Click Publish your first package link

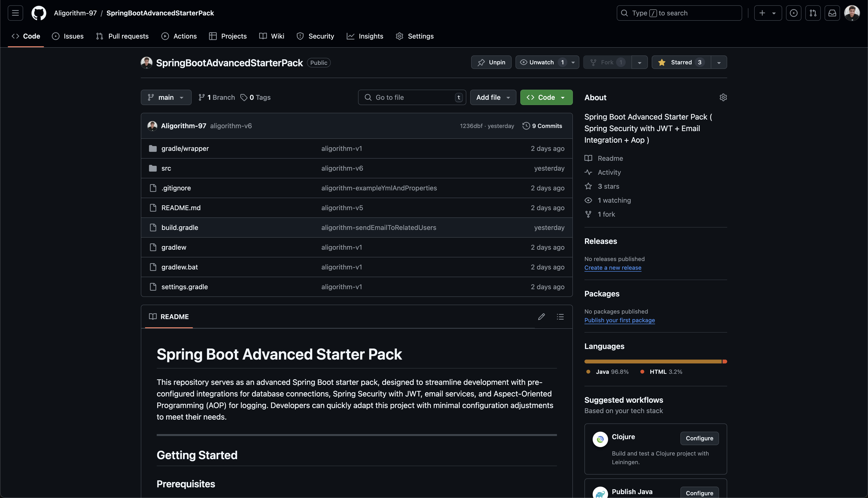pos(619,320)
